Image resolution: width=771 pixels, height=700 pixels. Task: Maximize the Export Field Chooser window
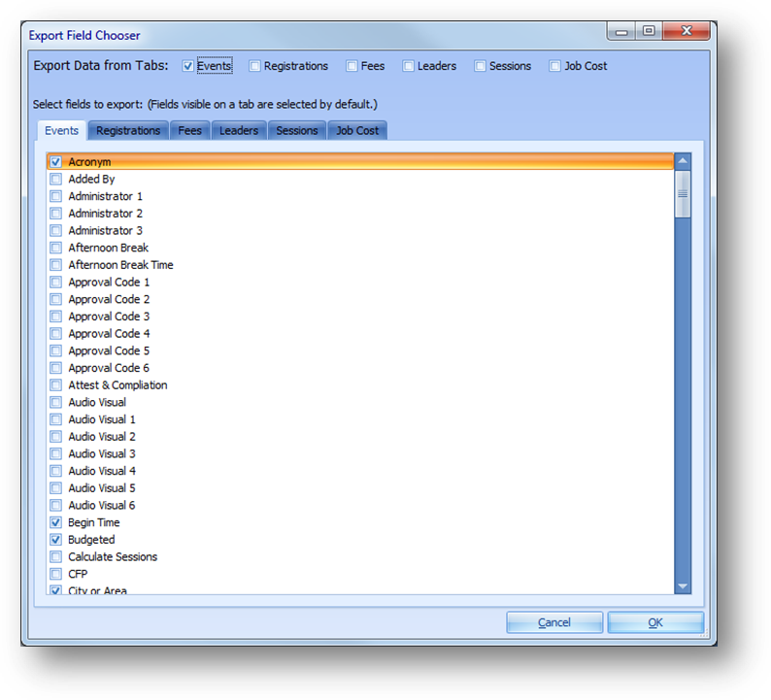(x=649, y=31)
